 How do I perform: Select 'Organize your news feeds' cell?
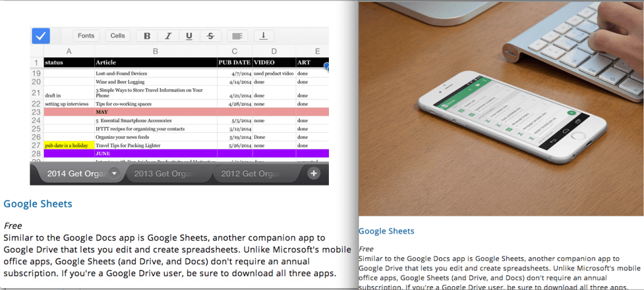156,137
